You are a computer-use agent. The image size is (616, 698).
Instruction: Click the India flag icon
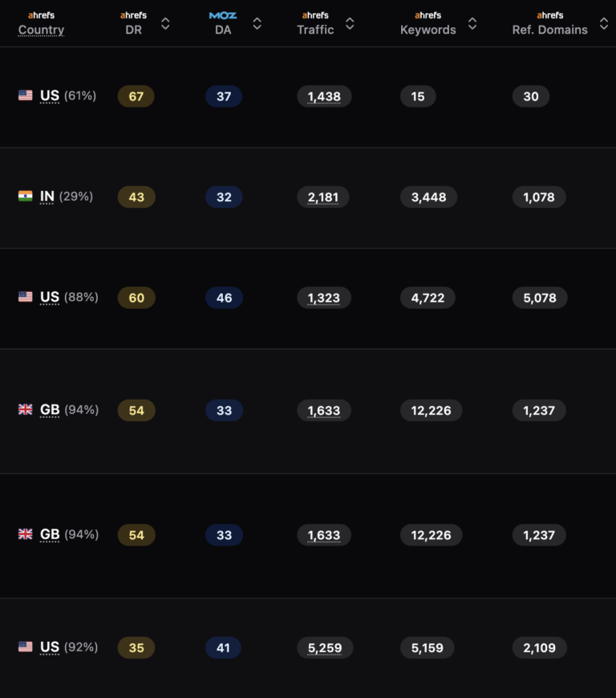[x=26, y=197]
